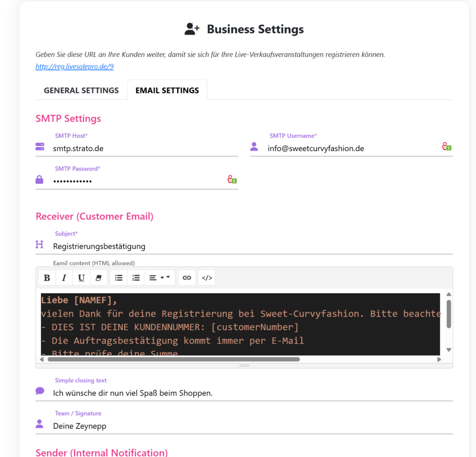Toggle italic formatting in email editor
This screenshot has height=457, width=476.
(x=64, y=278)
